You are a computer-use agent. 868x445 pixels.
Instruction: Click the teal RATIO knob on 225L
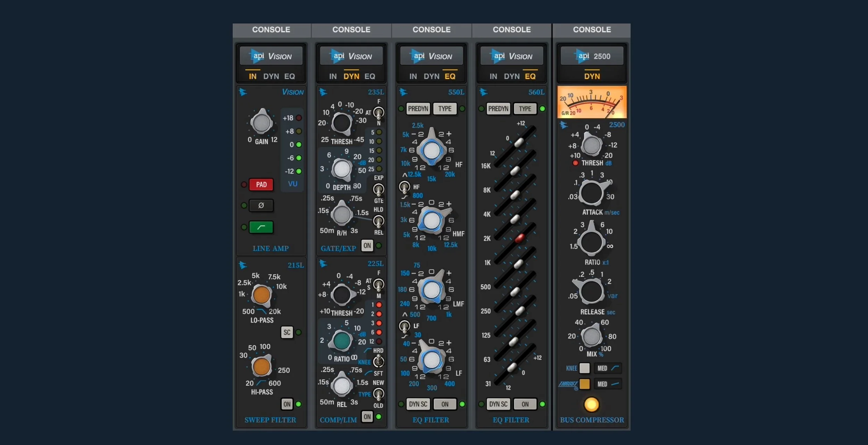[x=342, y=341]
